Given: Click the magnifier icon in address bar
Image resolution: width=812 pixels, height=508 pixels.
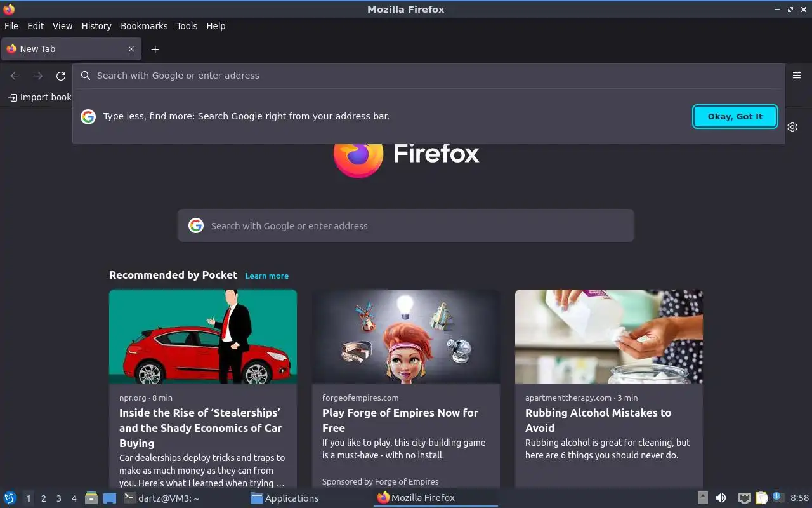Looking at the screenshot, I should point(86,76).
